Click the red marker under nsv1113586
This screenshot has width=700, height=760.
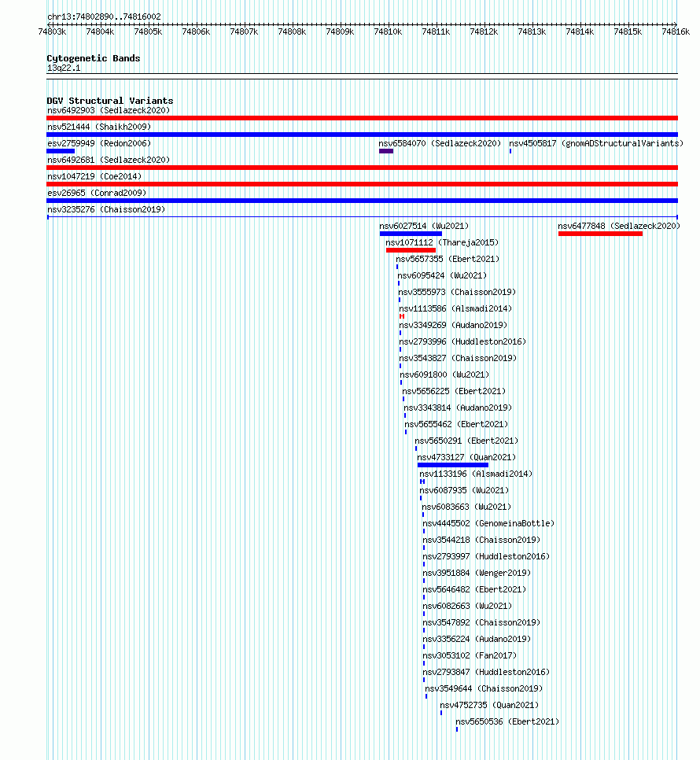(402, 316)
